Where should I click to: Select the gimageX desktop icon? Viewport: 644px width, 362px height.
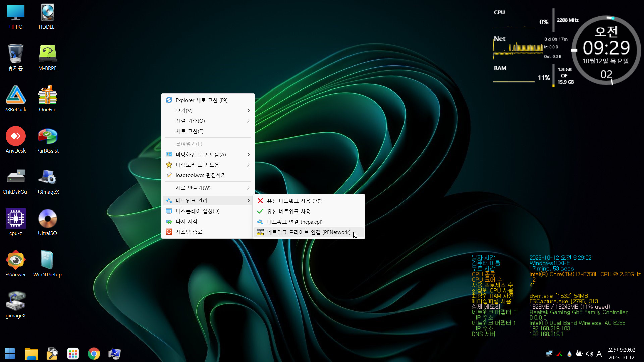click(x=15, y=305)
